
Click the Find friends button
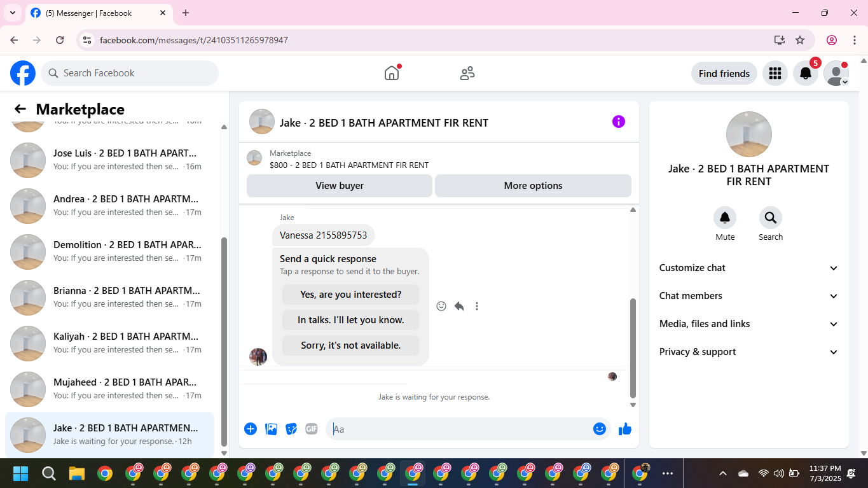(x=724, y=73)
